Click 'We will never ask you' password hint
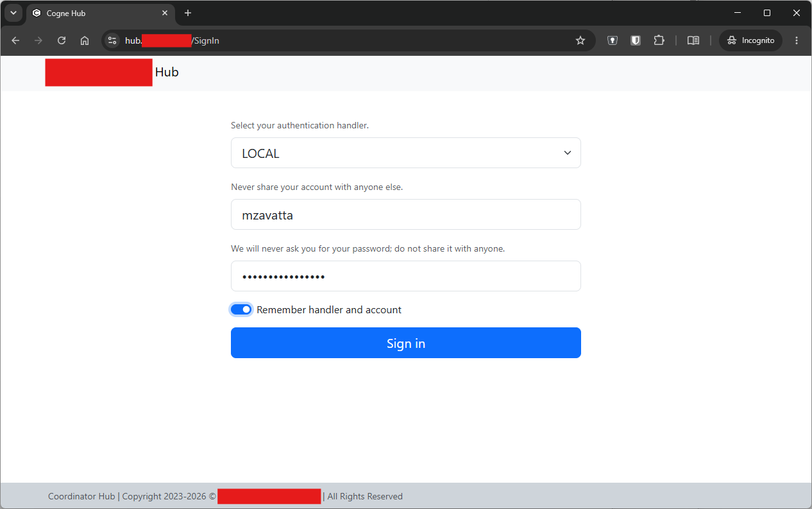Image resolution: width=812 pixels, height=509 pixels. point(368,248)
